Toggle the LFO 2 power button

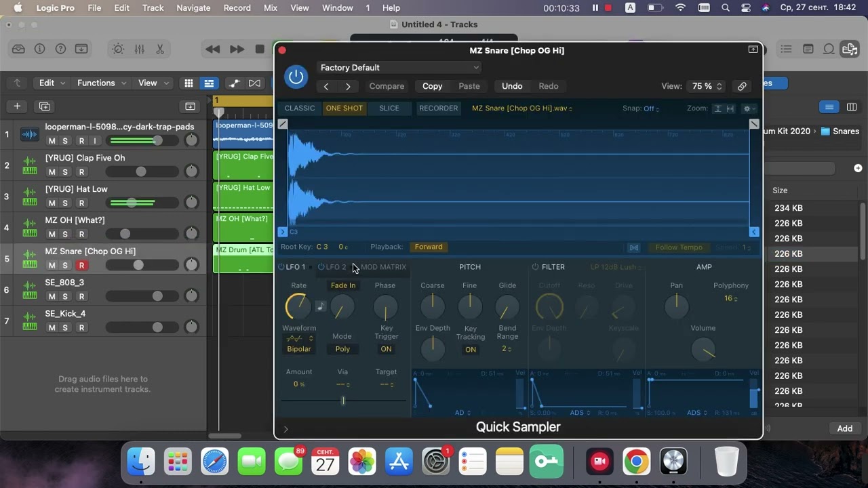[x=321, y=267]
